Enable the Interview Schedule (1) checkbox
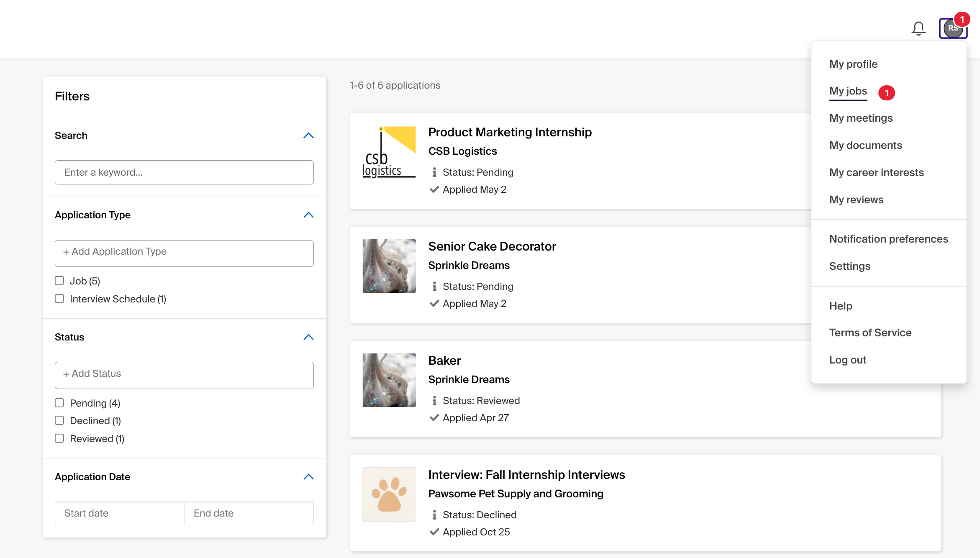 pyautogui.click(x=59, y=299)
